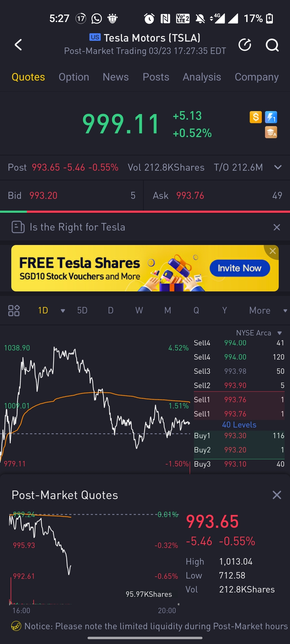Tap the refresh quote icon
Image resolution: width=290 pixels, height=644 pixels.
[x=245, y=45]
